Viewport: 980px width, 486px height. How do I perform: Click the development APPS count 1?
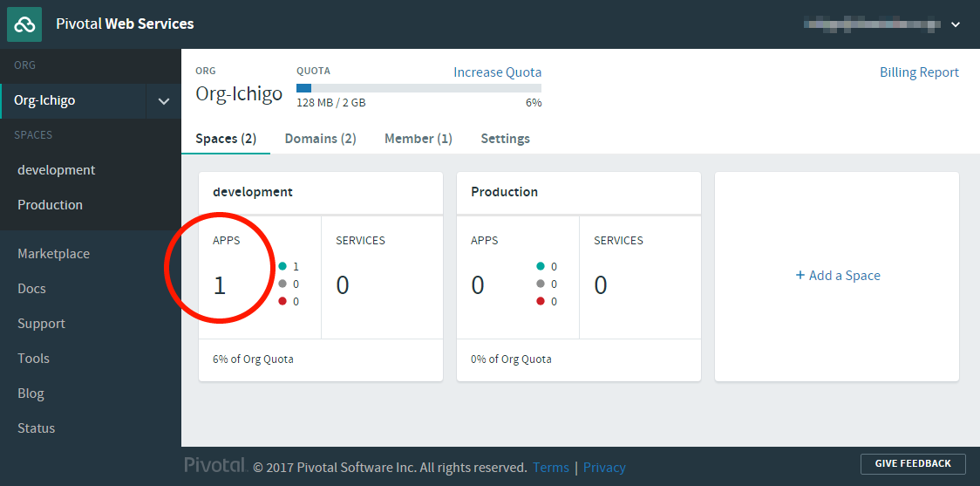pos(220,285)
